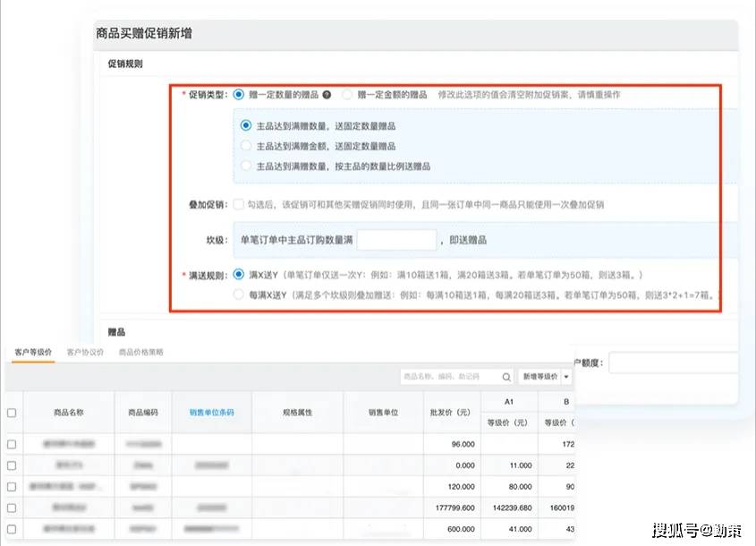Click the 新增等级价 button

pos(540,377)
